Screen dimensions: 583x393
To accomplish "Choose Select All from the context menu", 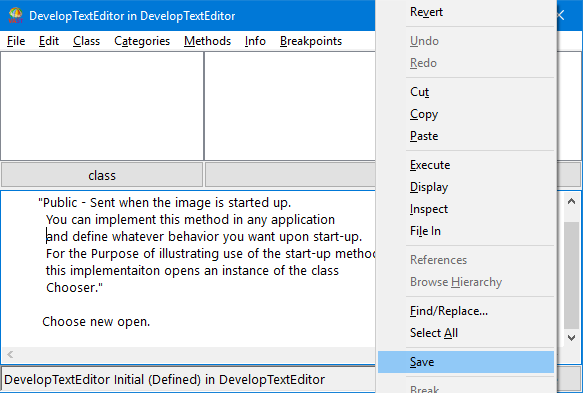I will pos(466,332).
